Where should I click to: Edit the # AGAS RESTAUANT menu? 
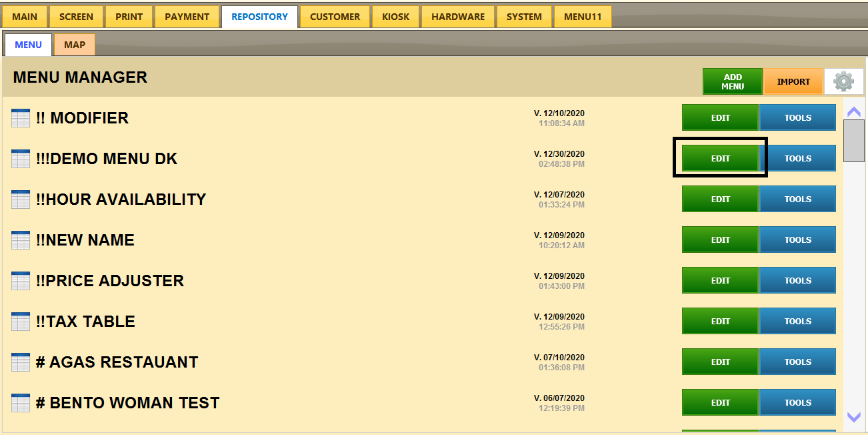720,362
